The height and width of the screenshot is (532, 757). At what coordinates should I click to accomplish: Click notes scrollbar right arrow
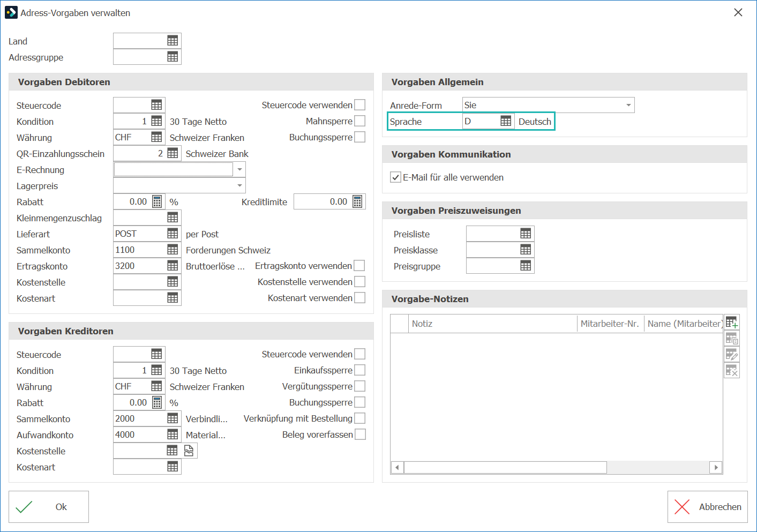coord(716,467)
